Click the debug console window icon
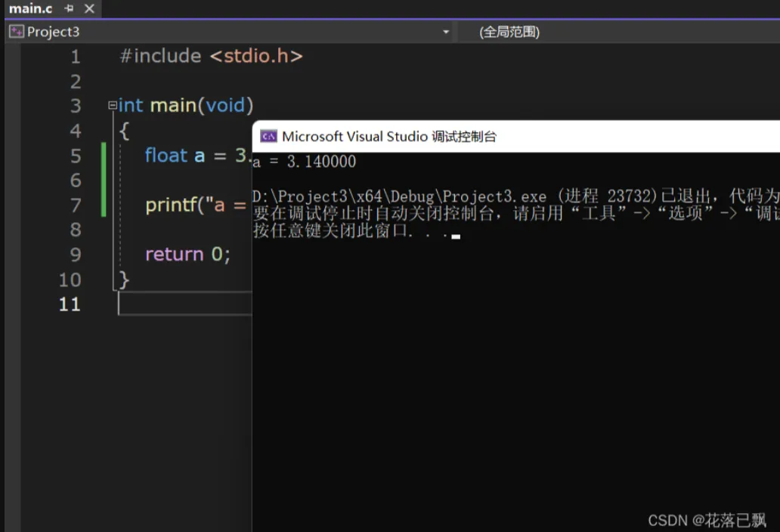This screenshot has height=532, width=780. pos(268,136)
